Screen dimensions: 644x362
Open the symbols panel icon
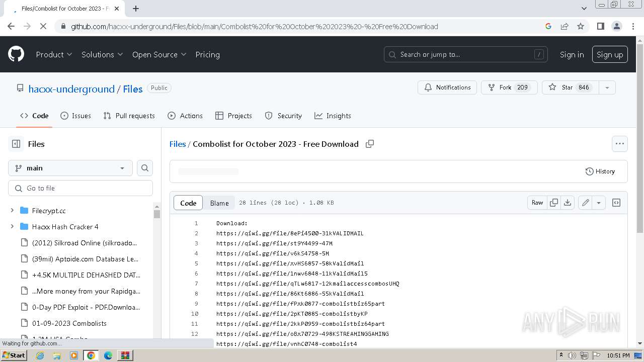tap(616, 203)
